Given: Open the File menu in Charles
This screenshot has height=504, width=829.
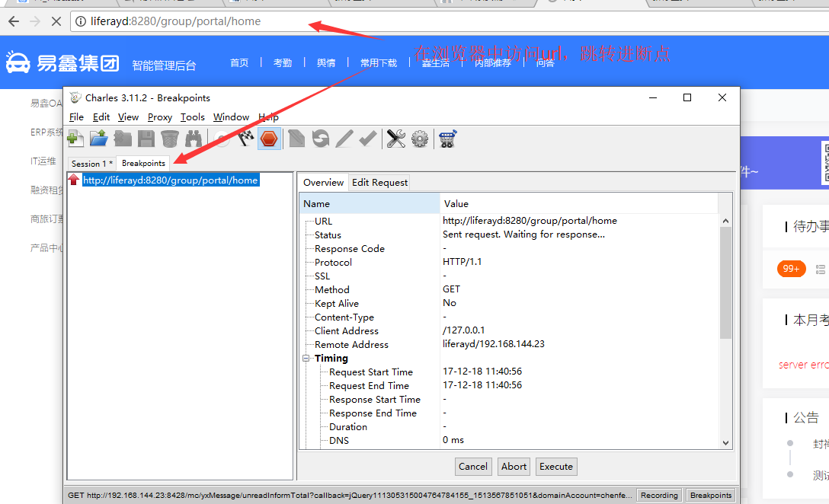Looking at the screenshot, I should [76, 116].
